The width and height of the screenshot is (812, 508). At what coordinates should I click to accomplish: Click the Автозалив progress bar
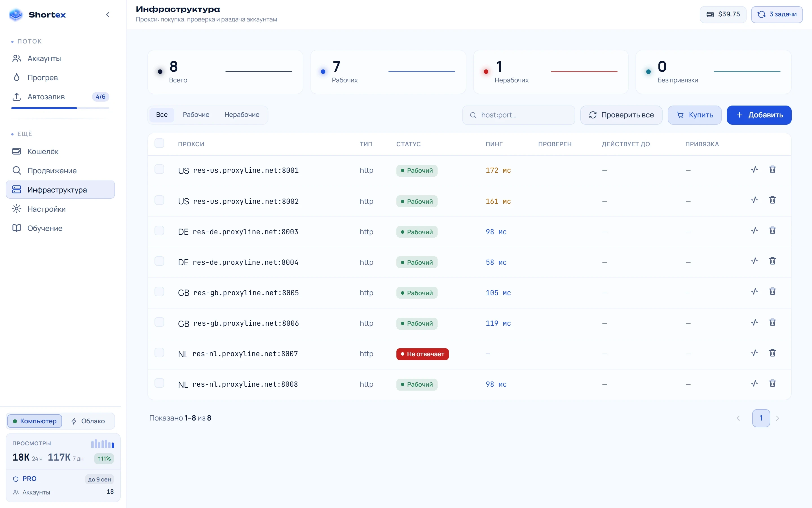60,108
